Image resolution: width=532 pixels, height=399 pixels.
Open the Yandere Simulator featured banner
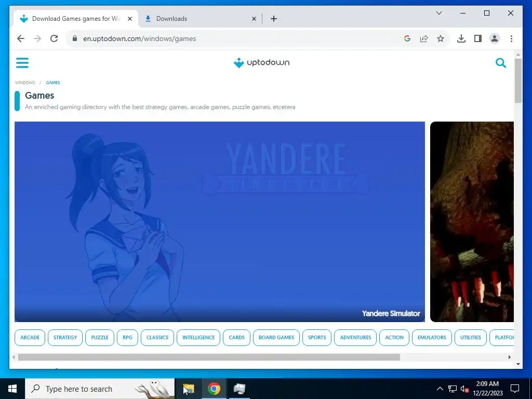pos(220,221)
